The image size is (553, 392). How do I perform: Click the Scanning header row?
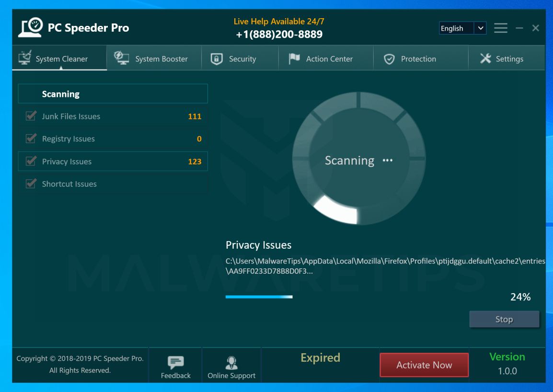113,94
